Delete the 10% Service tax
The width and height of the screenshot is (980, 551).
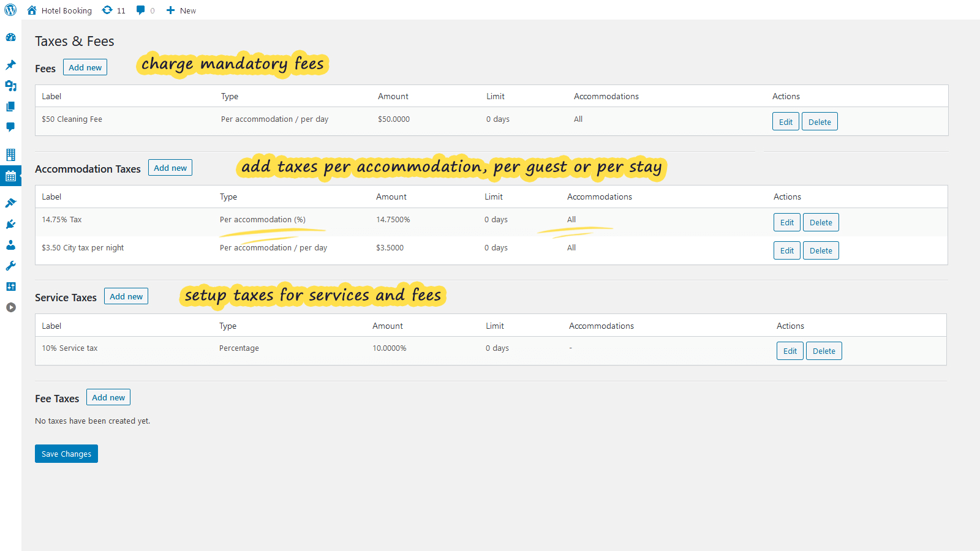(824, 351)
